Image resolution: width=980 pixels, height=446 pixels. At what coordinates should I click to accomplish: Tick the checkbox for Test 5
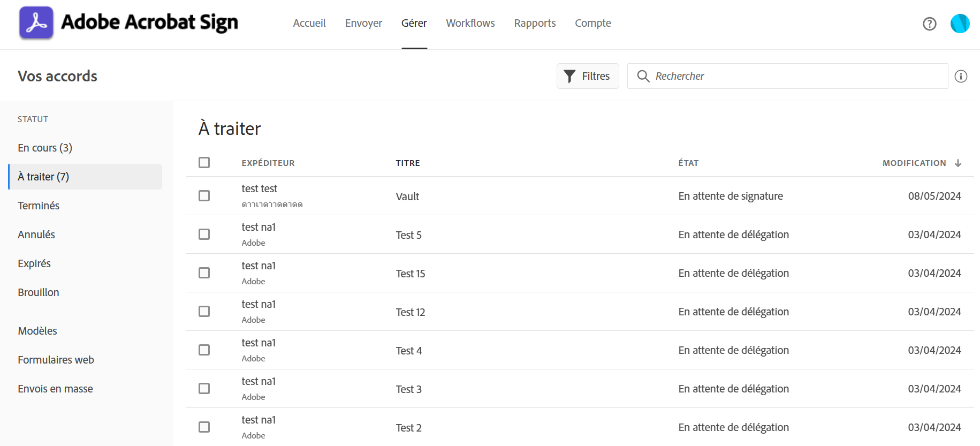click(x=204, y=235)
